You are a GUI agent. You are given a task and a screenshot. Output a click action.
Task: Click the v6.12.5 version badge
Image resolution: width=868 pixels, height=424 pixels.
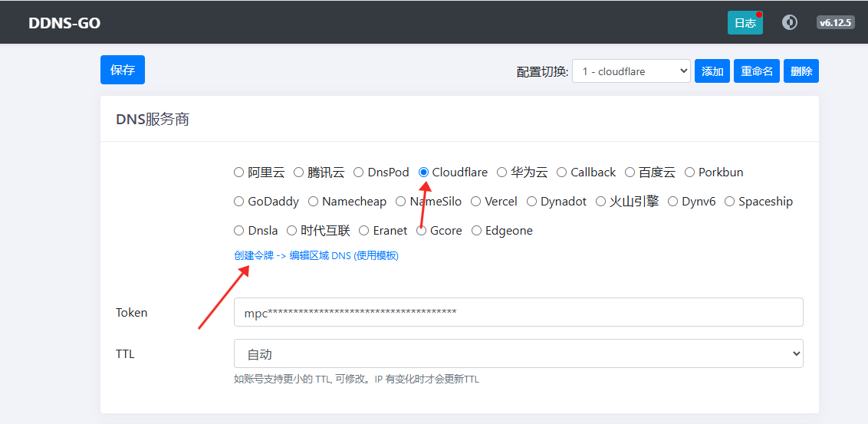click(x=835, y=22)
